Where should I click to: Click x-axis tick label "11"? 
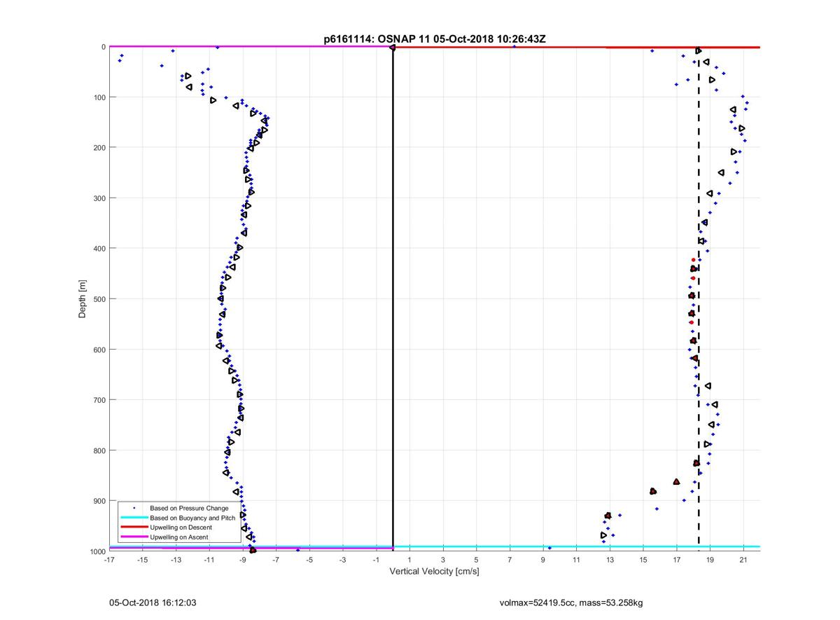(576, 560)
